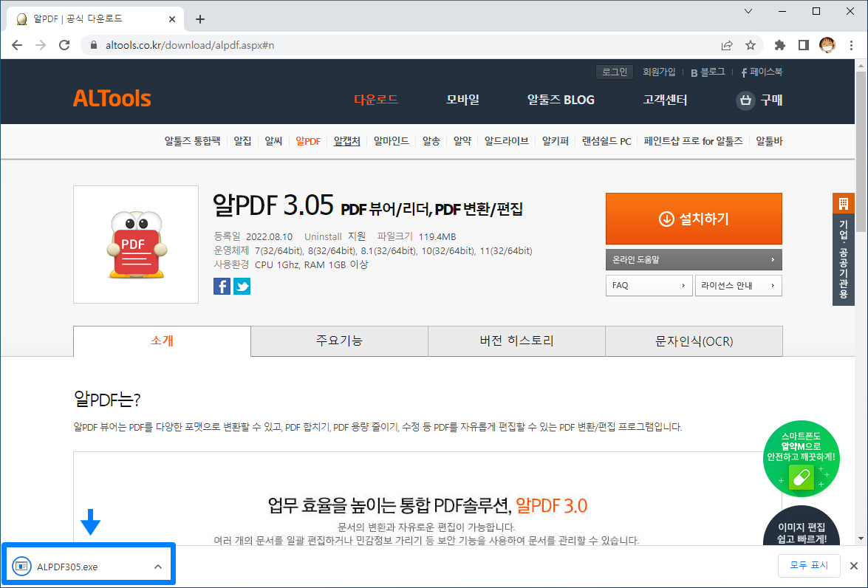Click the share page icon in address bar
This screenshot has width=868, height=588.
pyautogui.click(x=727, y=45)
